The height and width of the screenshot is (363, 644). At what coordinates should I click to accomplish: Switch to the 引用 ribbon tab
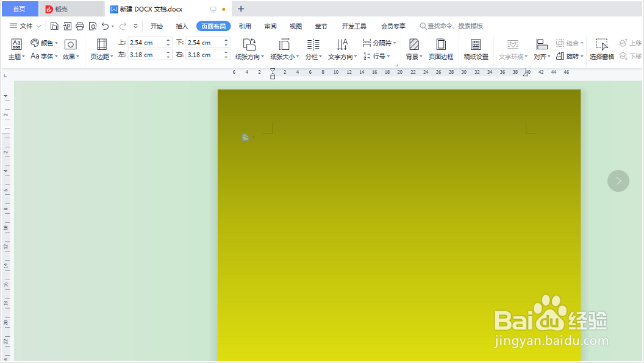click(245, 26)
